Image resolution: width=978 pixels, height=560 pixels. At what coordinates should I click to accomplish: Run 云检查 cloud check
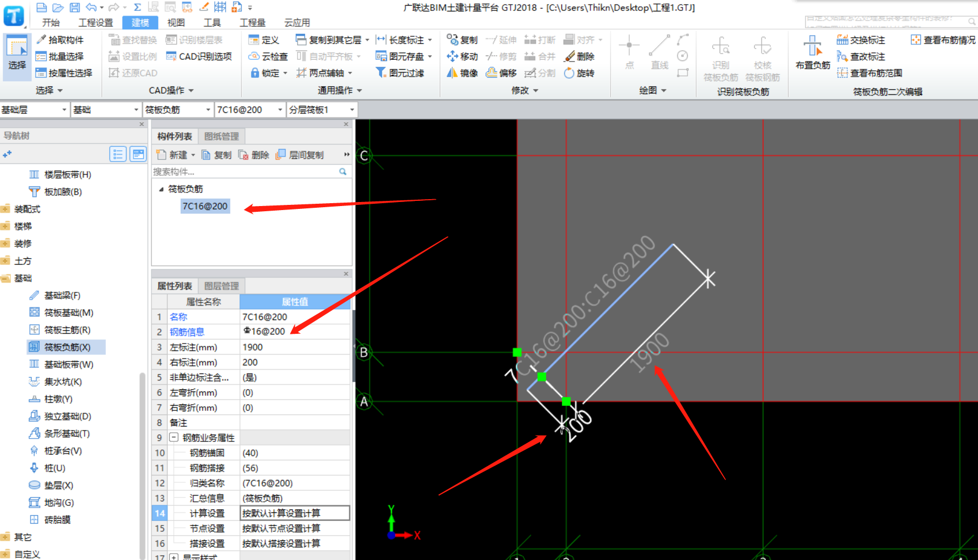268,56
